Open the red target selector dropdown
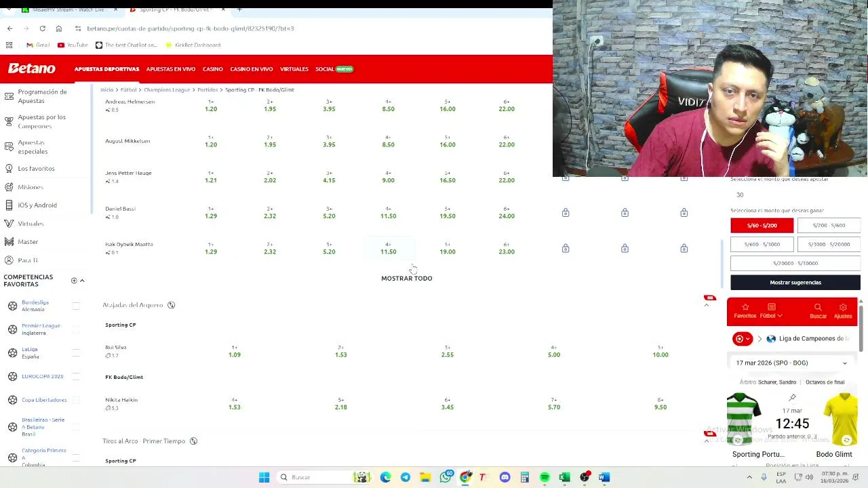The height and width of the screenshot is (488, 868). 743,339
